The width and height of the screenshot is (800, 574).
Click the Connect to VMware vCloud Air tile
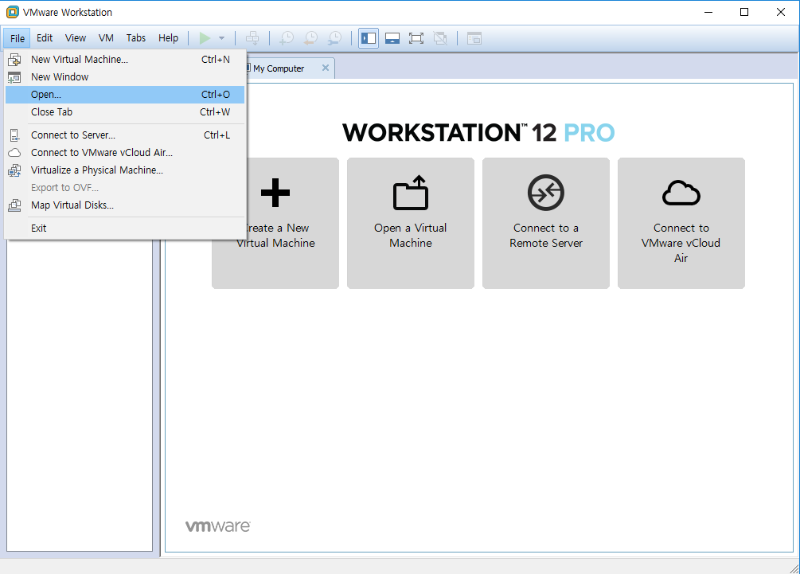(x=681, y=223)
